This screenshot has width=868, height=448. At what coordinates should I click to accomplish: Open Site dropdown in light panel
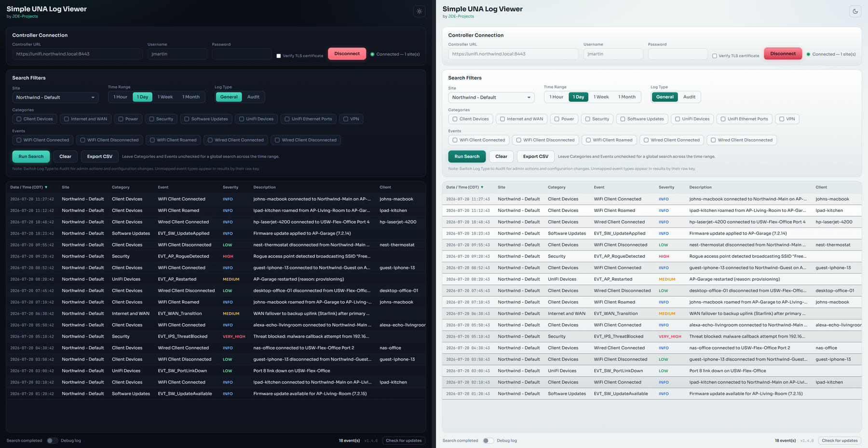(491, 97)
